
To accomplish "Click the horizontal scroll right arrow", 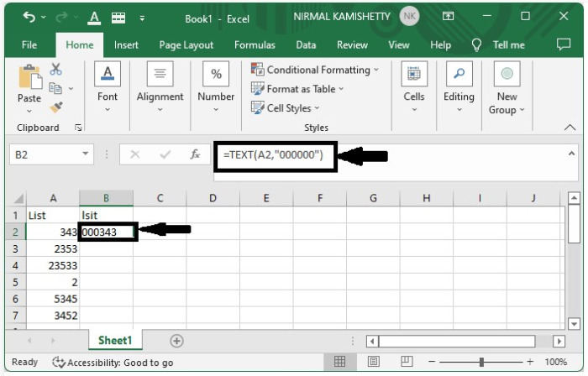I will 559,342.
